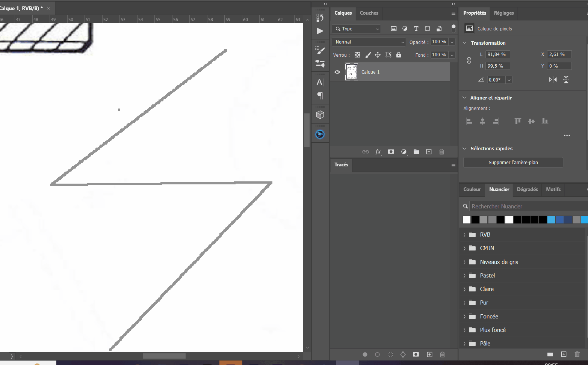588x365 pixels.
Task: Add a layer mask in Calques footer
Action: [391, 152]
